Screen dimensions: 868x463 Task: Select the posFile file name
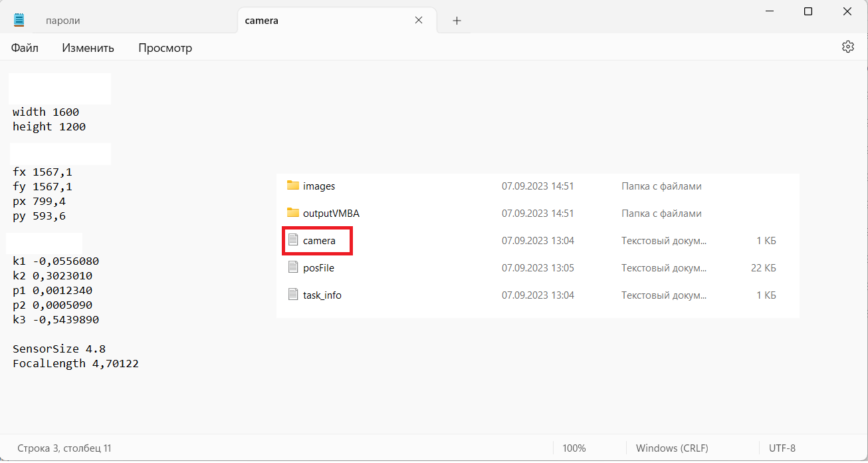pos(318,268)
